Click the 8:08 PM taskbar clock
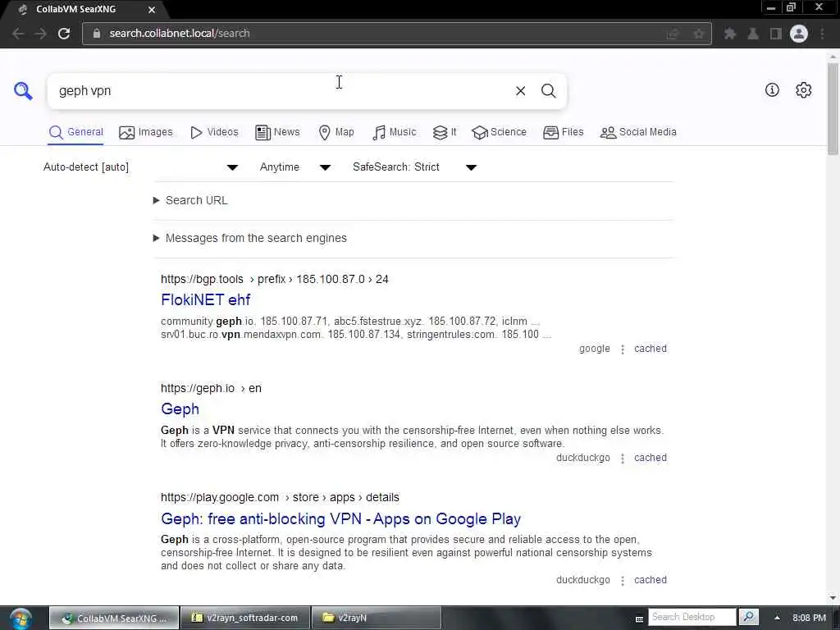The image size is (840, 630). point(809,618)
